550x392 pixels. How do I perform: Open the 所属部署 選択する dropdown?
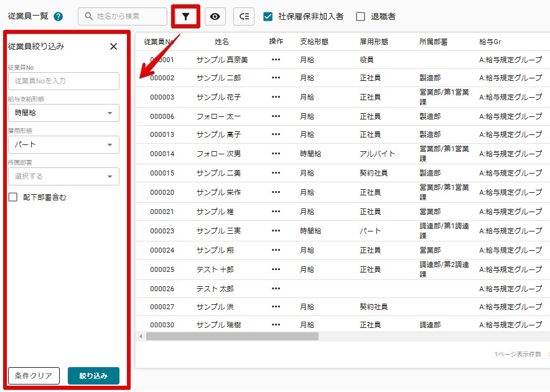63,176
